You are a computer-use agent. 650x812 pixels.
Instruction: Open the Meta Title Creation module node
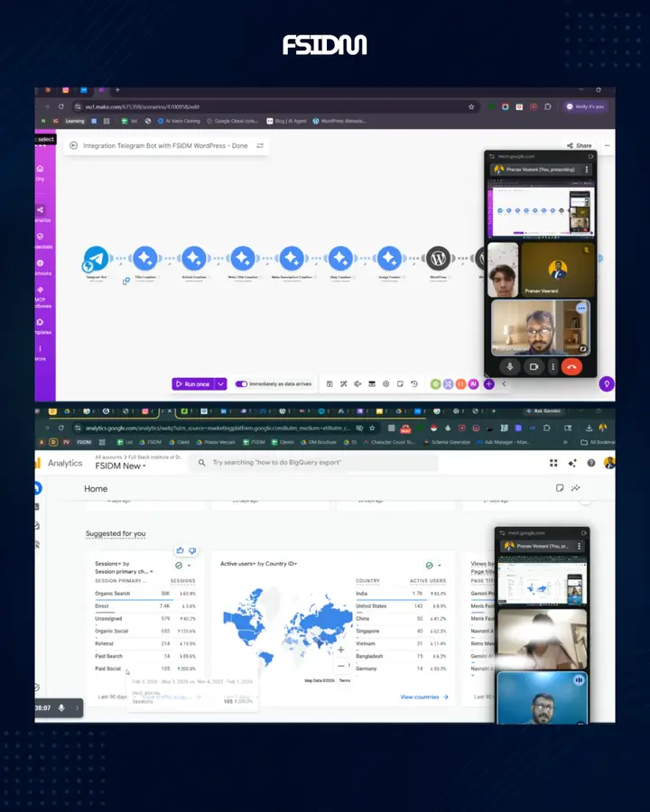coord(243,258)
